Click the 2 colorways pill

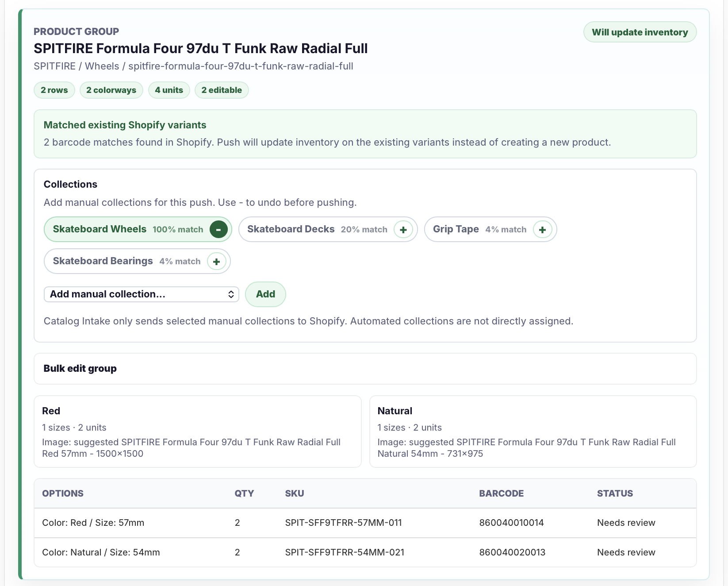tap(111, 90)
